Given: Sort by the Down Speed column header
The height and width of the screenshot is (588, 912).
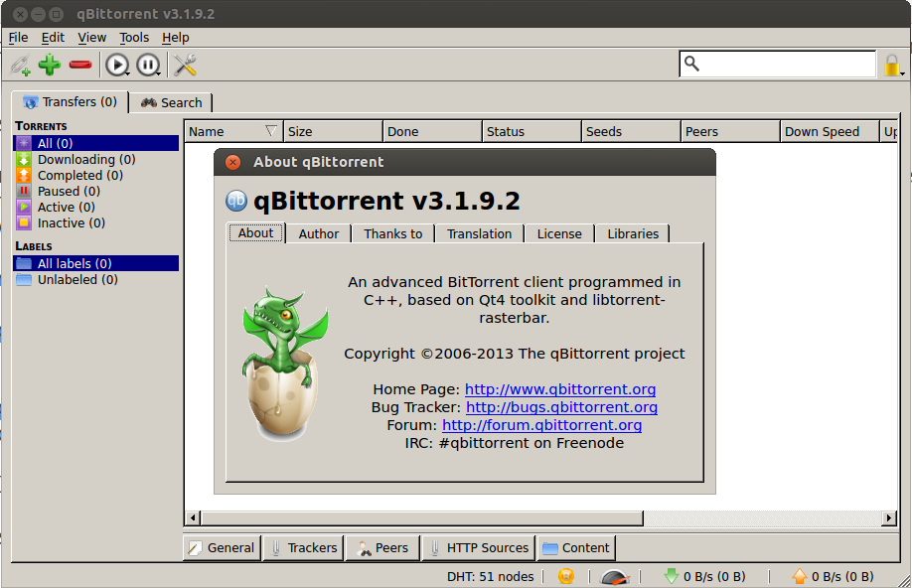Looking at the screenshot, I should pos(830,131).
